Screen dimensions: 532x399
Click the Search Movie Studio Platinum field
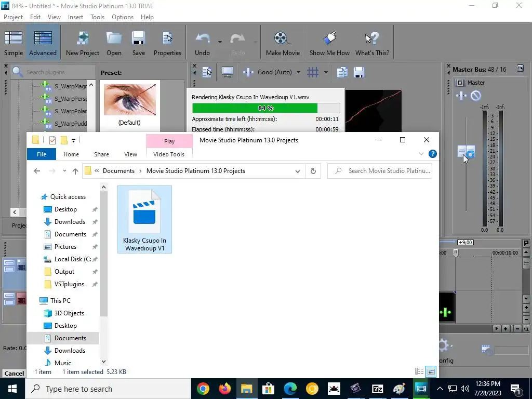tap(380, 170)
